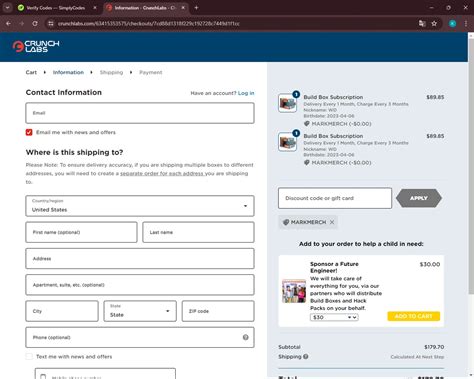Click the browser address bar URL
This screenshot has height=379, width=474.
pyautogui.click(x=148, y=24)
